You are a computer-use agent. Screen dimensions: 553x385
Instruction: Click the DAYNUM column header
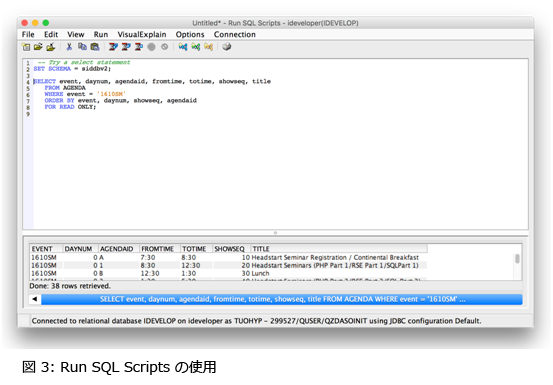point(80,249)
